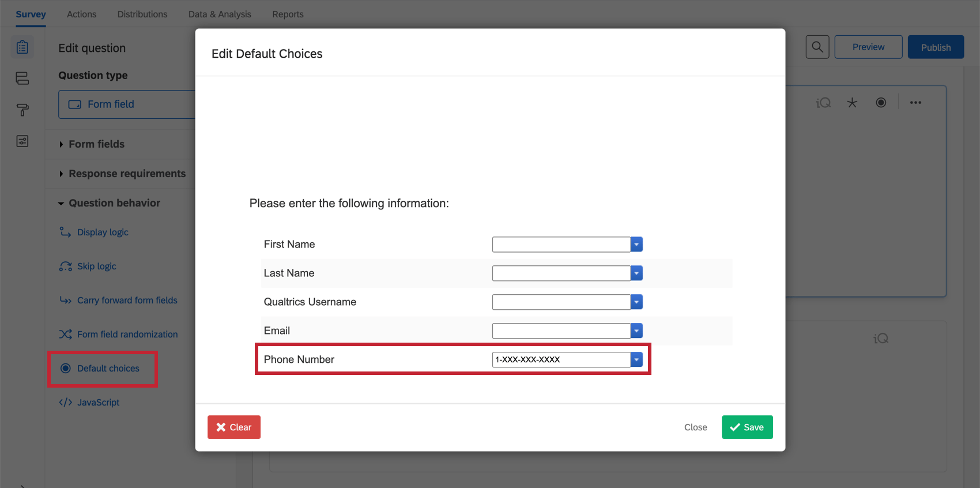This screenshot has height=488, width=980.
Task: Open the Phone Number dropdown arrow
Action: pyautogui.click(x=636, y=360)
